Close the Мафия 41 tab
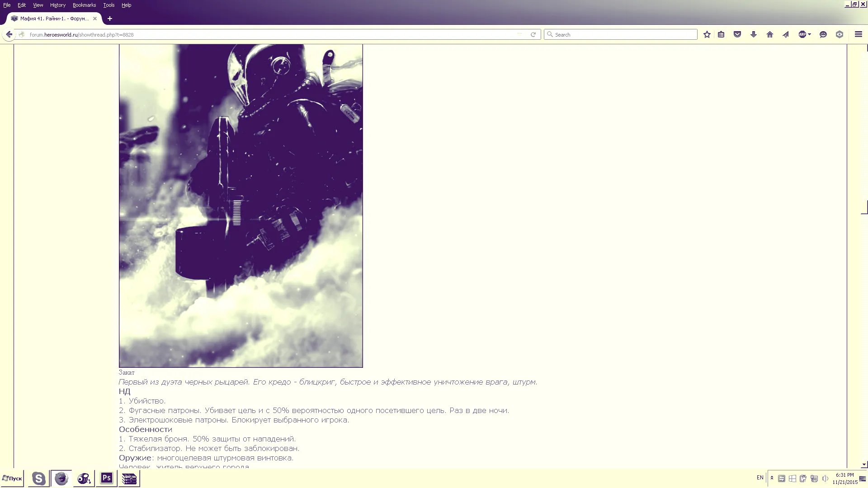This screenshot has width=868, height=488. (x=95, y=19)
